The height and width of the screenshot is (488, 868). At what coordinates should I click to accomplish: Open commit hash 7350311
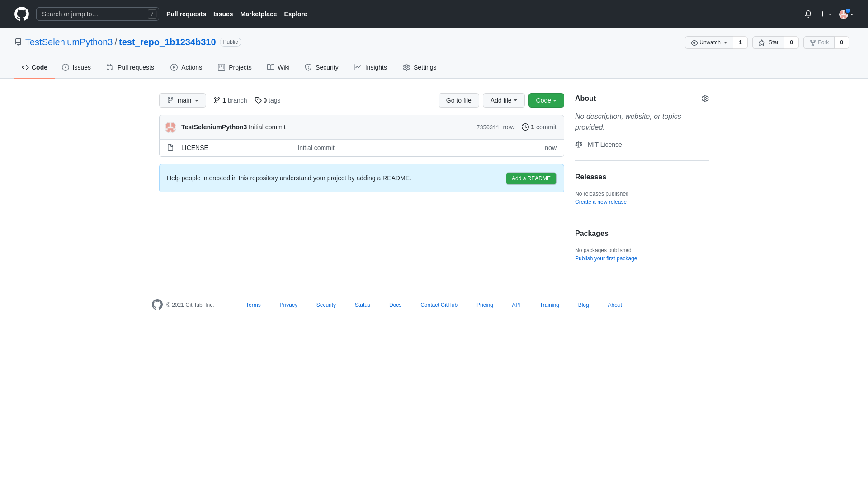coord(488,128)
